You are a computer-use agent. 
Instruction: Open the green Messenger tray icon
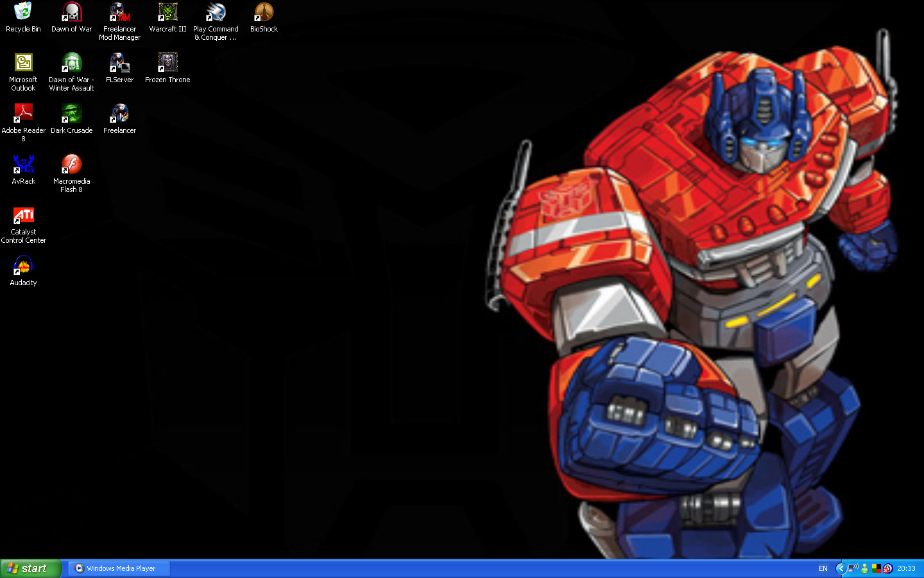[x=865, y=568]
